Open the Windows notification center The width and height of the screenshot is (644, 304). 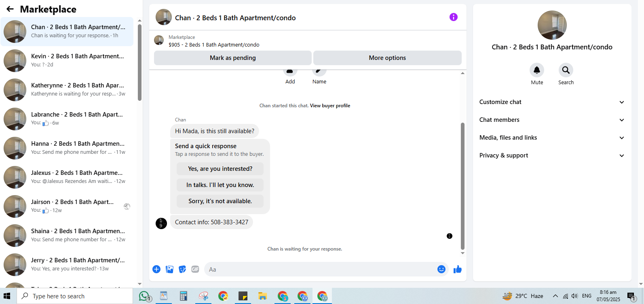click(631, 296)
